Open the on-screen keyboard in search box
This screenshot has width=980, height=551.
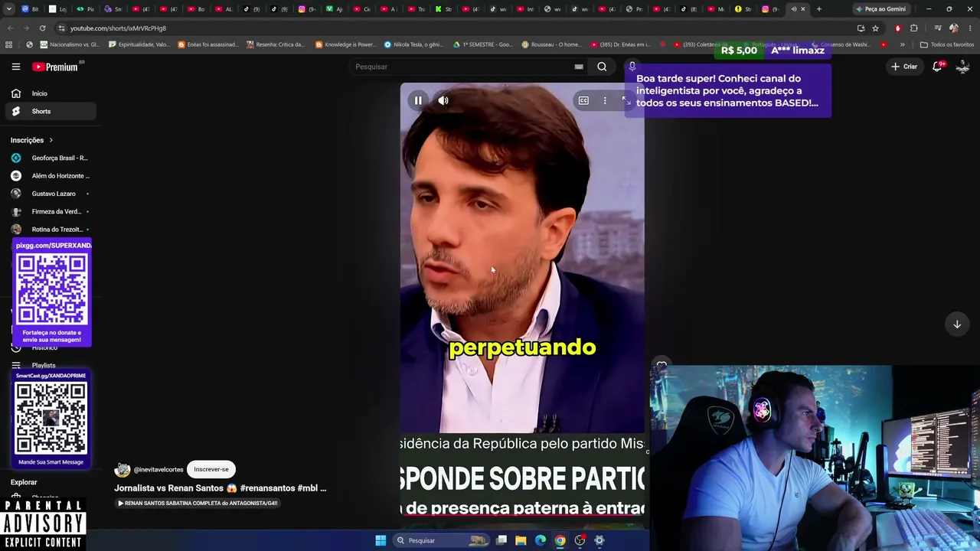(579, 67)
